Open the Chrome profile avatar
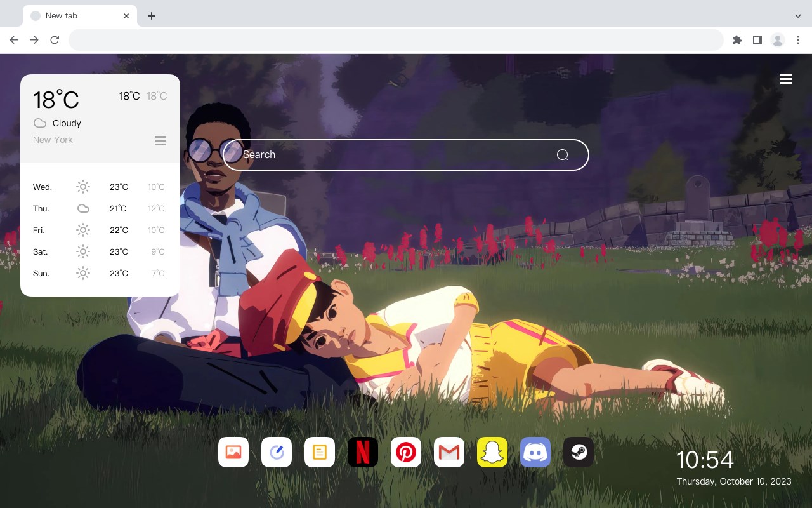812x508 pixels. [x=778, y=40]
